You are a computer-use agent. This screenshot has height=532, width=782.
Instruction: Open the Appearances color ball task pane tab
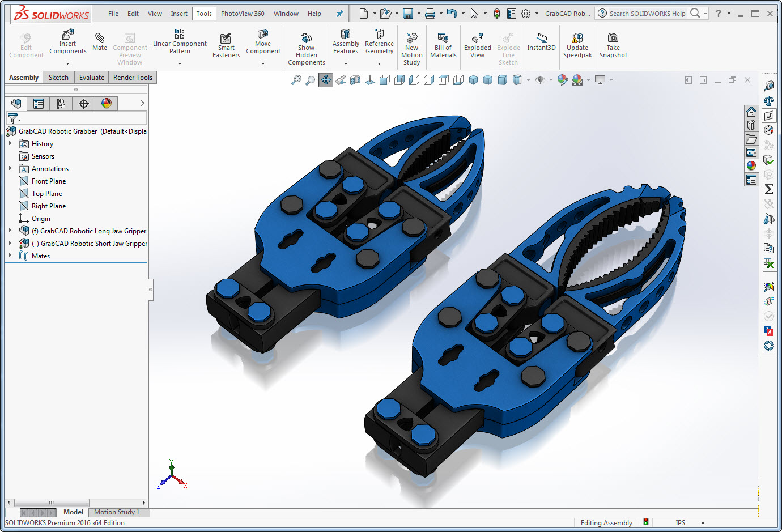pos(751,166)
